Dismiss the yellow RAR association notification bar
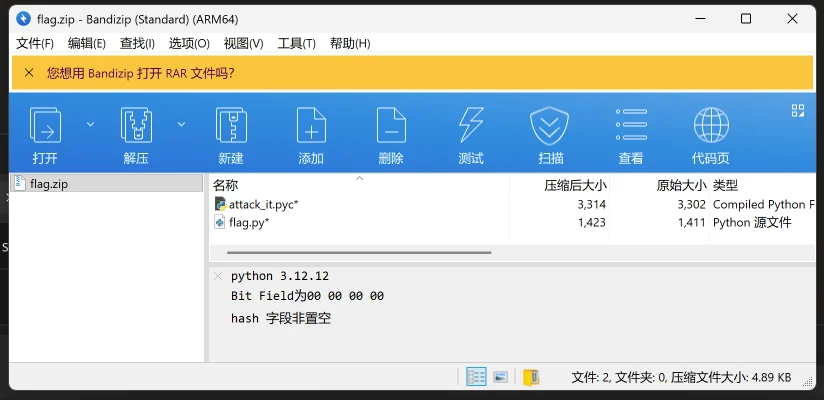The width and height of the screenshot is (824, 400). pyautogui.click(x=28, y=73)
